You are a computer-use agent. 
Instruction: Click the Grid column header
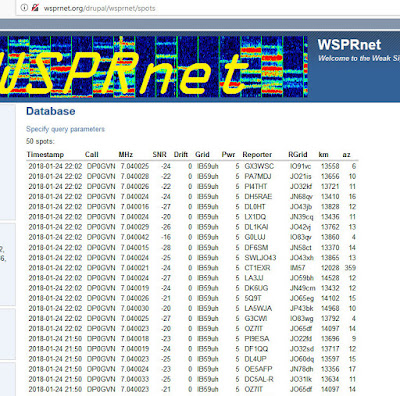pos(202,155)
